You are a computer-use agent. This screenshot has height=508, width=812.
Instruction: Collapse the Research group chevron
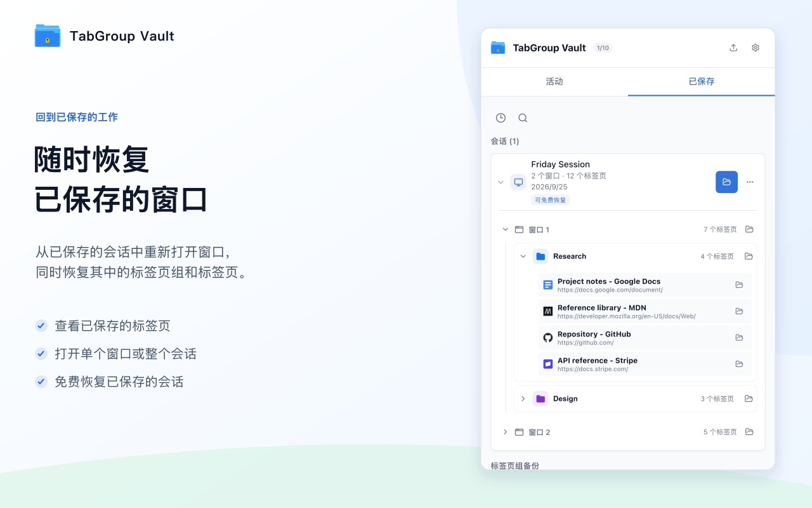coord(523,257)
